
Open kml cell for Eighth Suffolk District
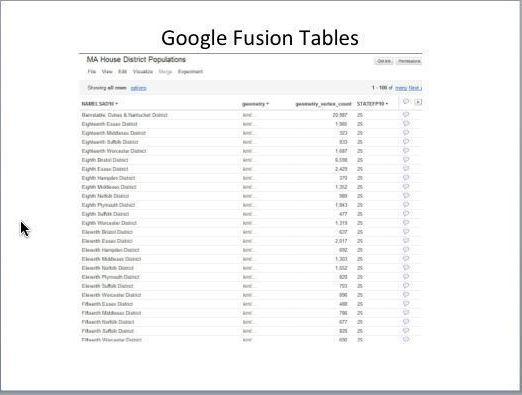[248, 214]
